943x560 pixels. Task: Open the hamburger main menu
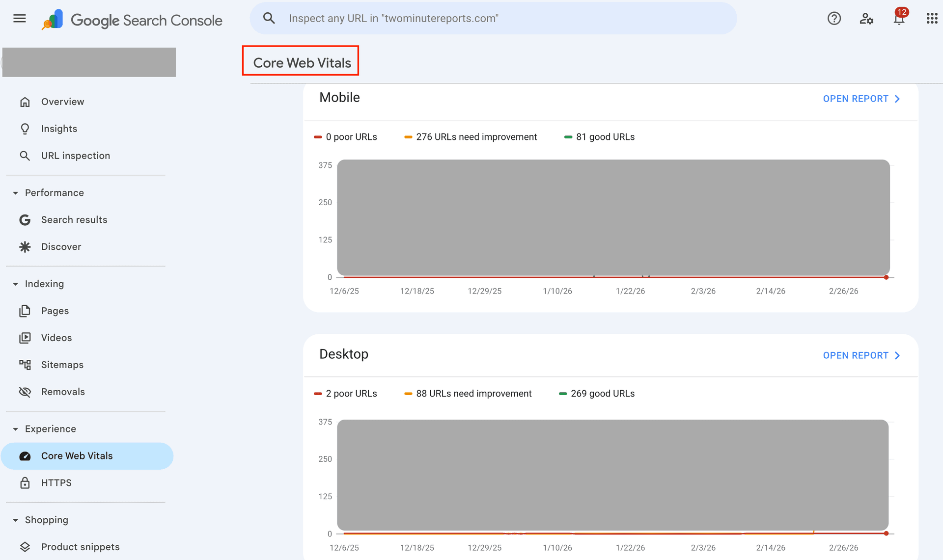pyautogui.click(x=20, y=19)
